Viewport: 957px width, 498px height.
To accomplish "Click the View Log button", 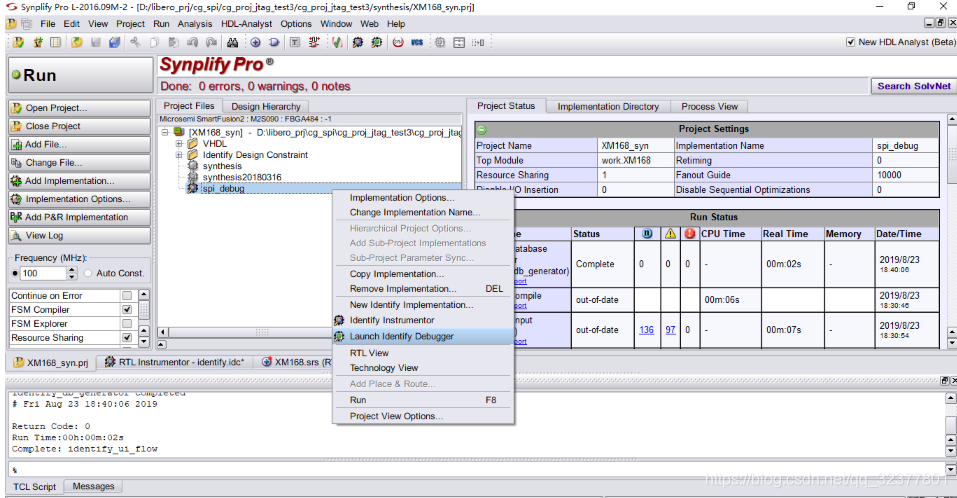I will [x=79, y=236].
